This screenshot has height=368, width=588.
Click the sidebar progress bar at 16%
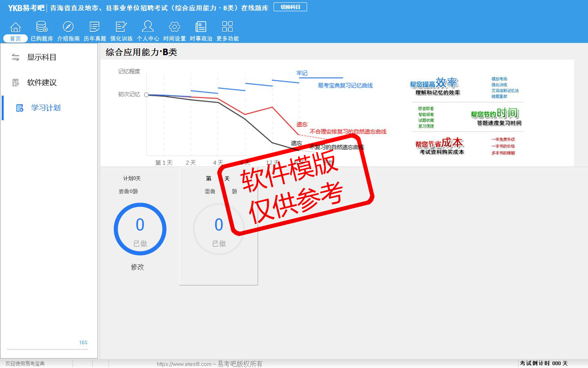coord(47,349)
